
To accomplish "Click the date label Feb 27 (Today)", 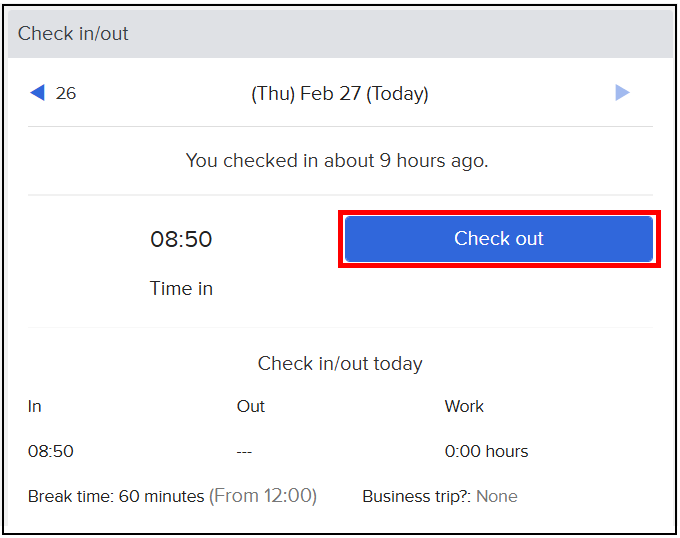I will (x=340, y=94).
